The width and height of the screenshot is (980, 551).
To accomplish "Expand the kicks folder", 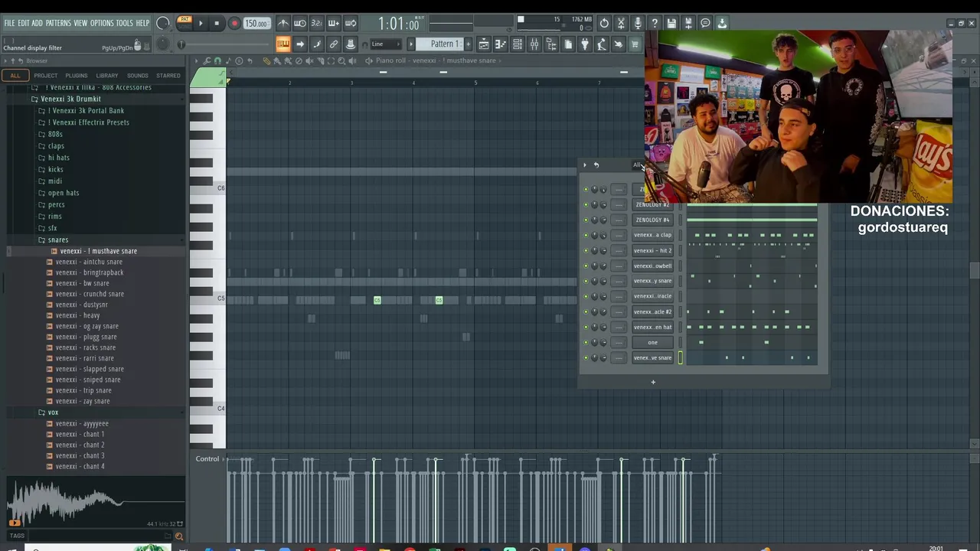I will 55,169.
